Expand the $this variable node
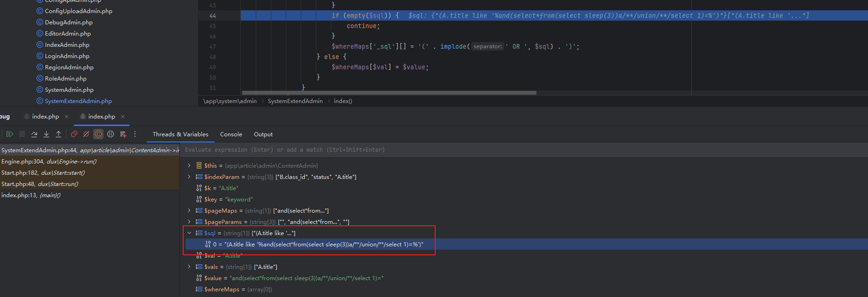Image resolution: width=868 pixels, height=297 pixels. (x=189, y=165)
